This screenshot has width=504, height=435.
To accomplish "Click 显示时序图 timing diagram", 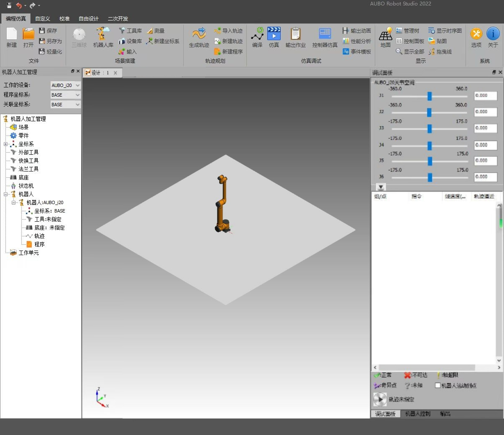I will [445, 31].
